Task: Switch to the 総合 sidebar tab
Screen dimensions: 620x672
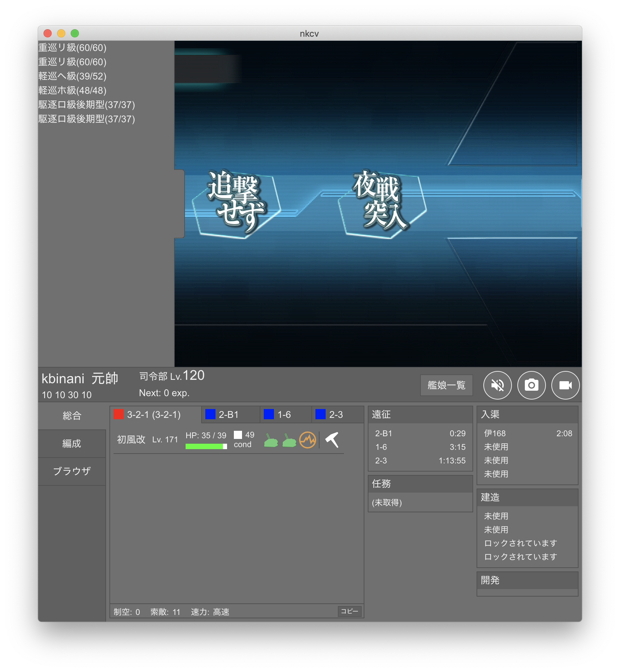Action: tap(72, 415)
